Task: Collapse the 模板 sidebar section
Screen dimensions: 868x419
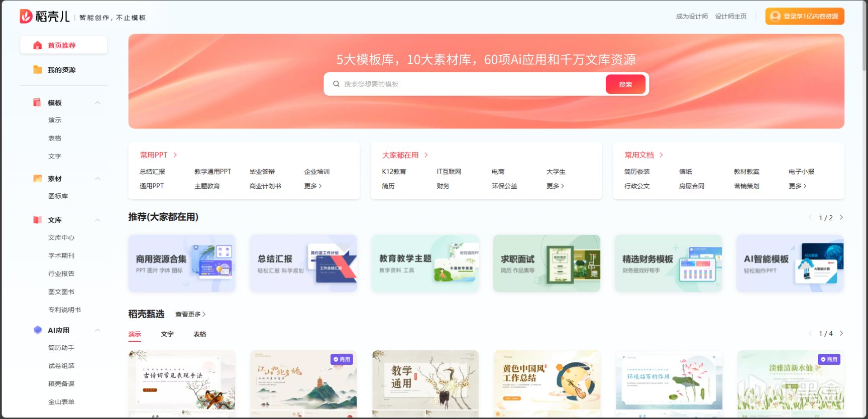Action: click(97, 103)
